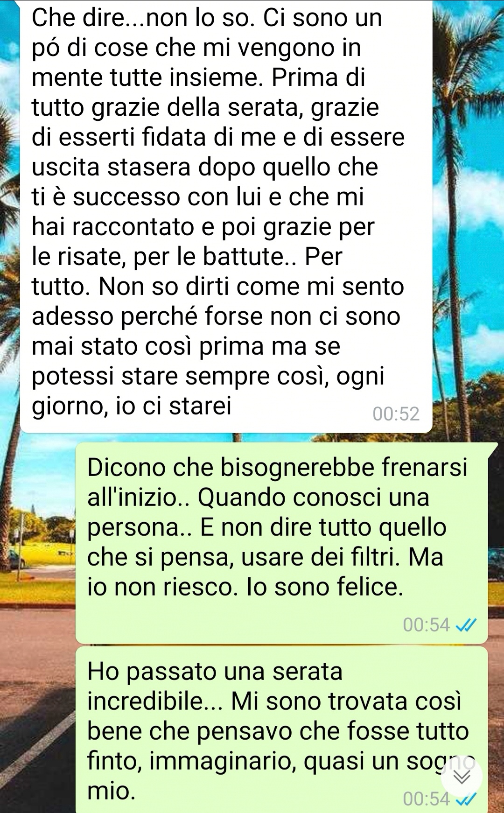The image size is (504, 813).
Task: Click the line 'le risate, per le battute.. Per'
Action: (187, 257)
